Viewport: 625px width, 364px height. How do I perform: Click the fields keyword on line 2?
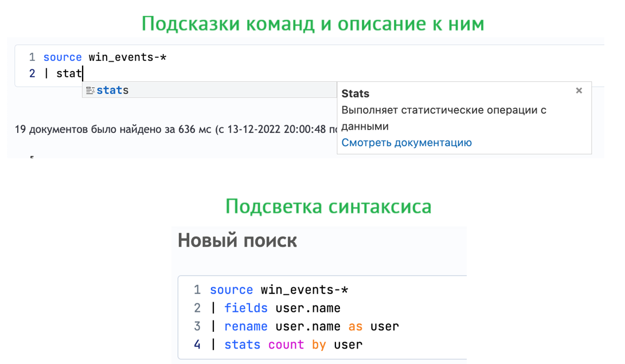pyautogui.click(x=246, y=308)
